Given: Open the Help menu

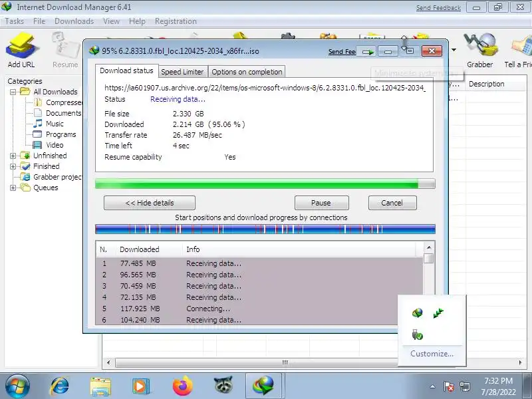Looking at the screenshot, I should tap(137, 21).
